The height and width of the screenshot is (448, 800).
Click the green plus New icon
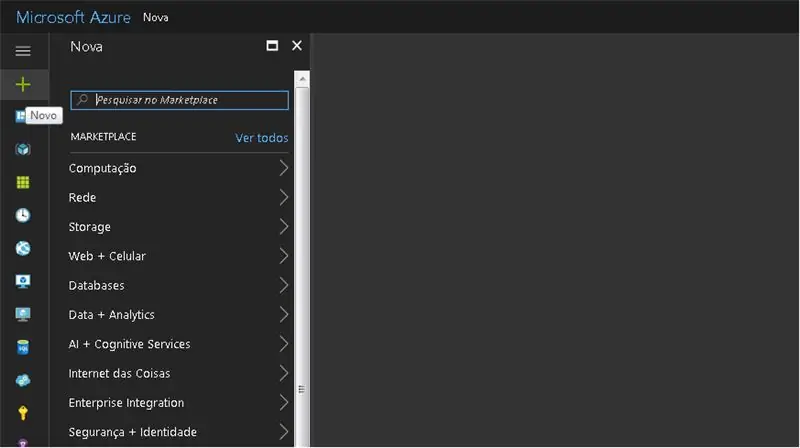[x=23, y=84]
